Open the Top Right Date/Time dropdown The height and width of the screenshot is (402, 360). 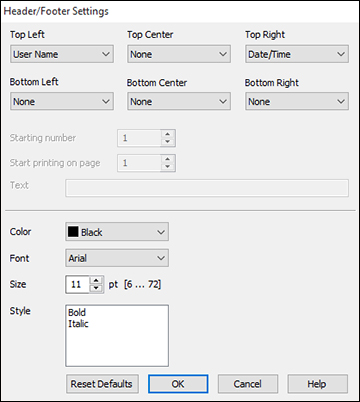[297, 54]
